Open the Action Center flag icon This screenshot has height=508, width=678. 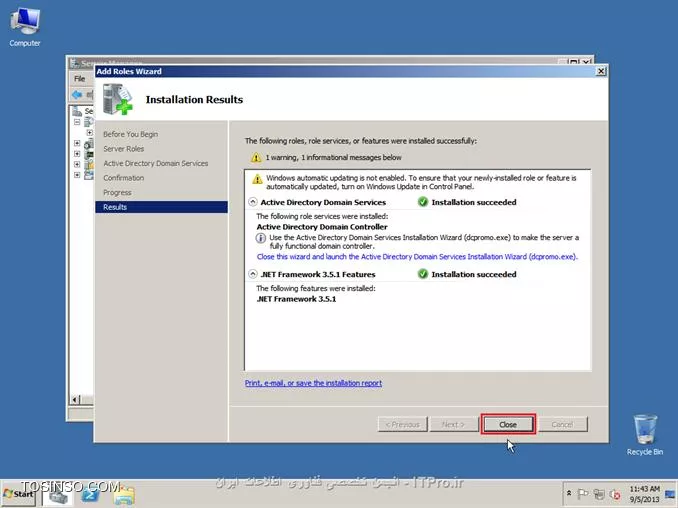click(x=582, y=494)
